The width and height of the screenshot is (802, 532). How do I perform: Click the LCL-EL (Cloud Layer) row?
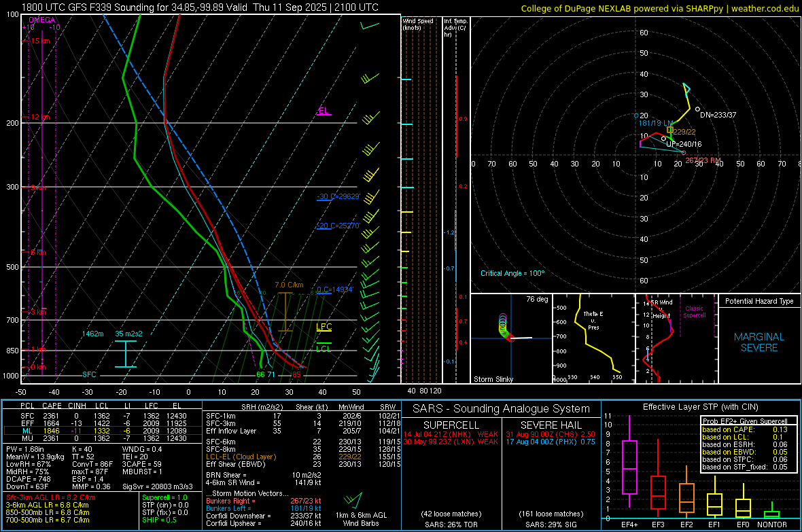point(303,457)
